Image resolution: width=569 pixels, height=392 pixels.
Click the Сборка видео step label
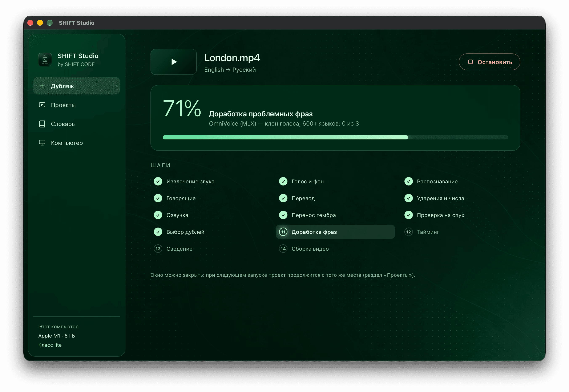click(310, 249)
